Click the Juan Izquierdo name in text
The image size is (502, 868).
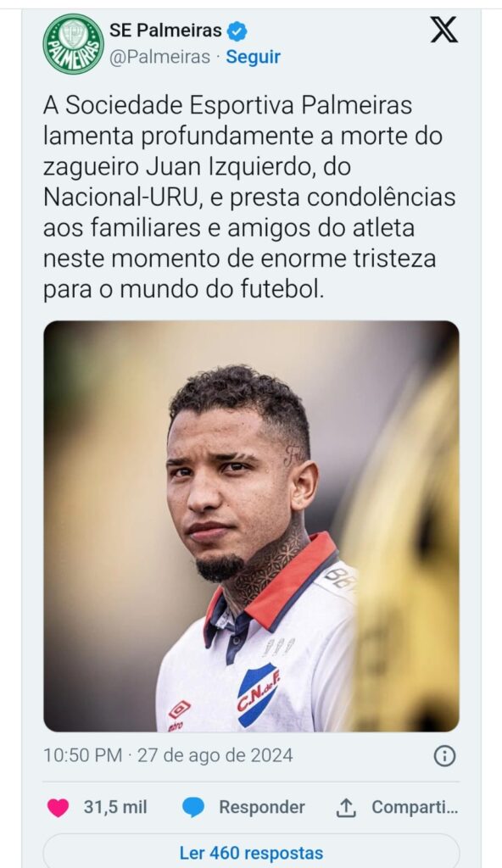coord(228,167)
